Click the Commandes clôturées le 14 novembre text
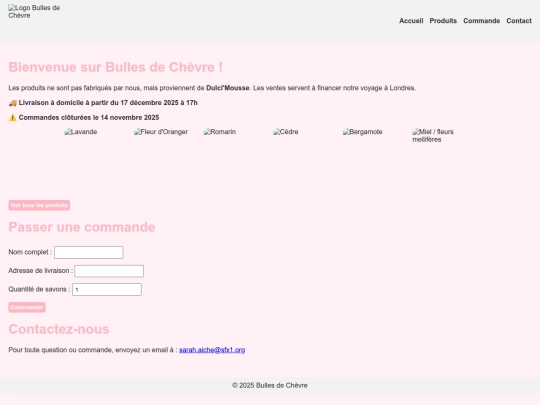This screenshot has height=405, width=540. [89, 118]
